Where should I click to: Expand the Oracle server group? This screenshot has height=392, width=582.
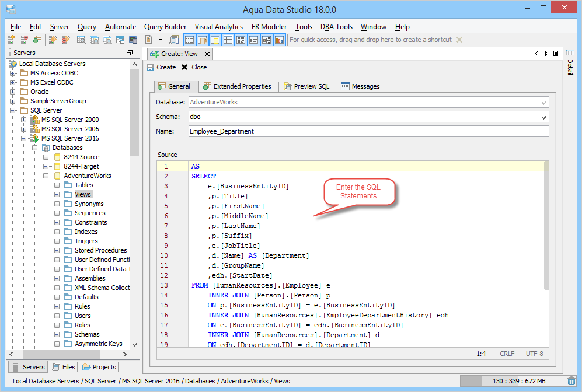click(13, 92)
